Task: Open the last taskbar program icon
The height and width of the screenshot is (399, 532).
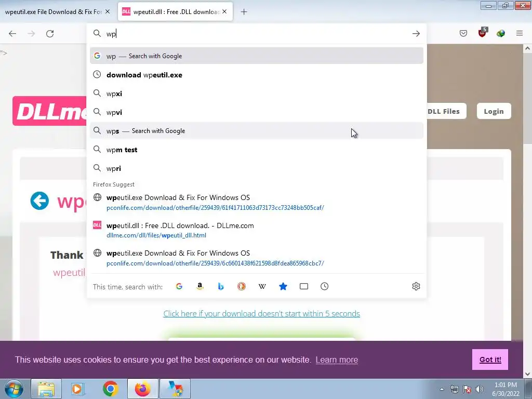Action: [x=175, y=389]
